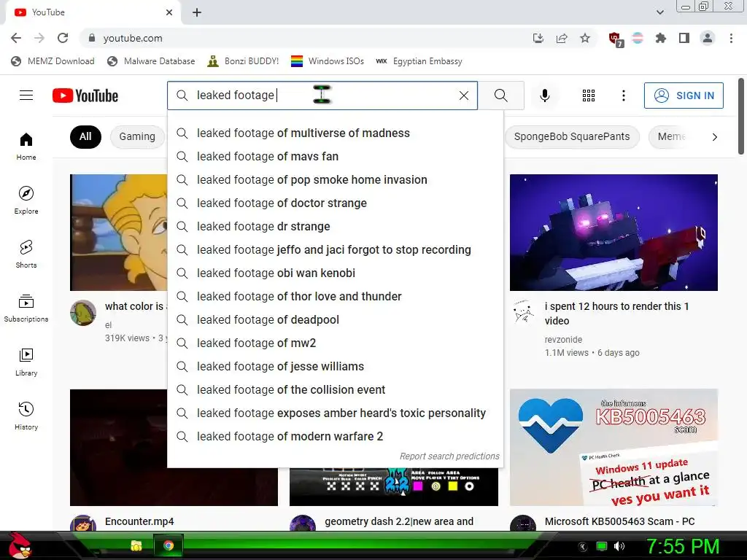Image resolution: width=747 pixels, height=560 pixels.
Task: Toggle the Chrome side panel
Action: pos(684,38)
